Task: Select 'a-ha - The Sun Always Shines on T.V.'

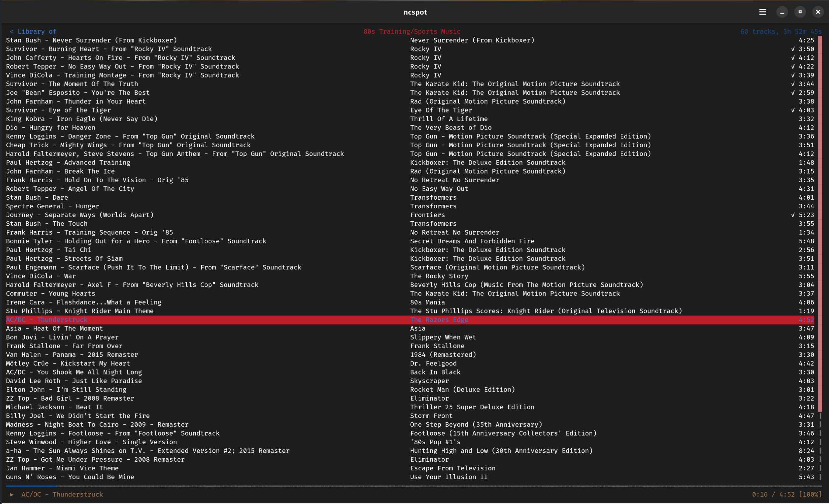Action: (410, 451)
